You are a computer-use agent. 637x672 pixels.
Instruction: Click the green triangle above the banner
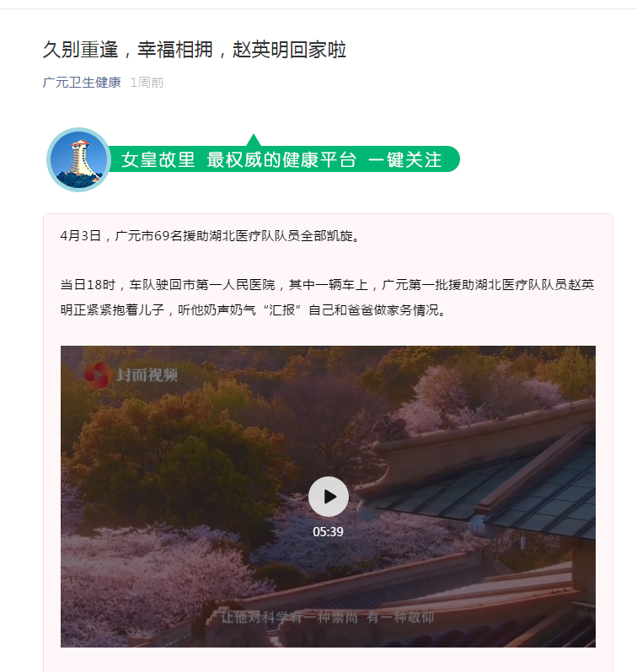point(253,140)
